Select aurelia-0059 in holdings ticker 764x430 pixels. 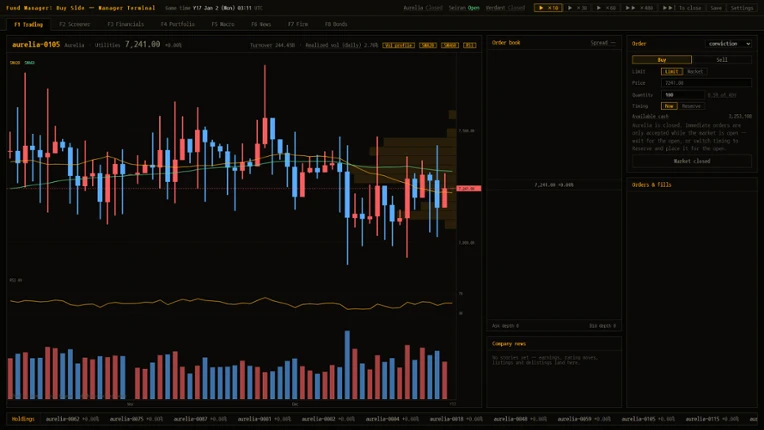584,419
